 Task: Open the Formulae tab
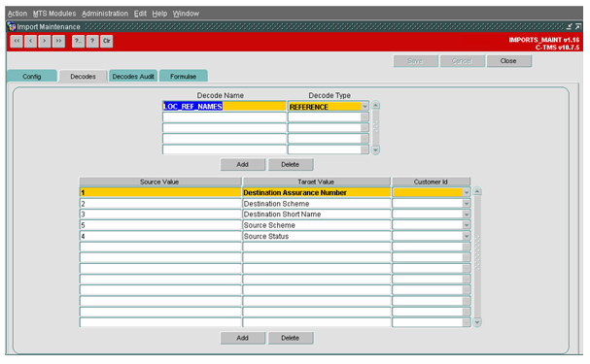click(183, 76)
